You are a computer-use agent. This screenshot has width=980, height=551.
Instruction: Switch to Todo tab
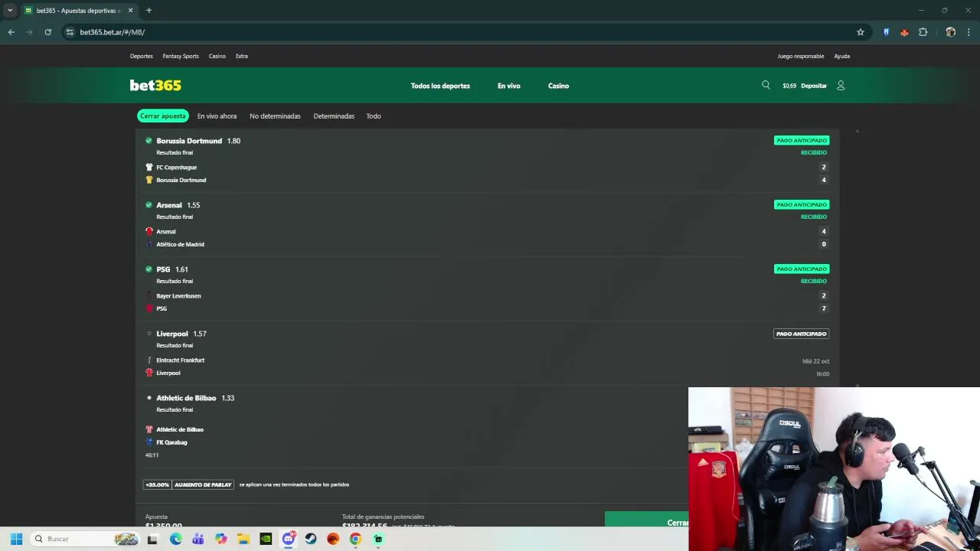click(374, 116)
